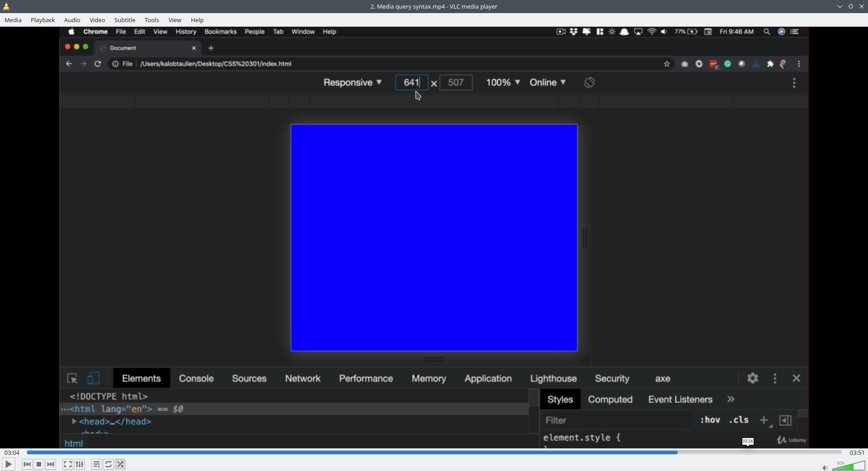Switch to the Elements tab
The height and width of the screenshot is (471, 868).
coord(142,378)
